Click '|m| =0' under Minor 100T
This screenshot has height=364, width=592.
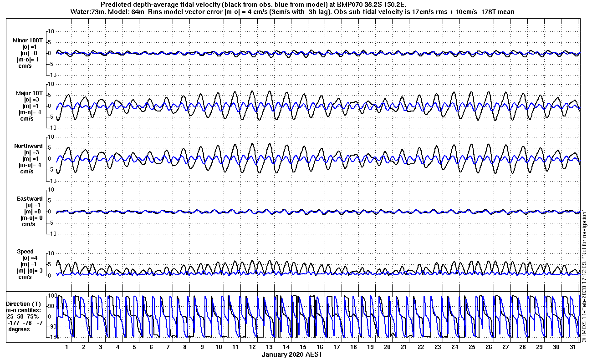(x=28, y=53)
